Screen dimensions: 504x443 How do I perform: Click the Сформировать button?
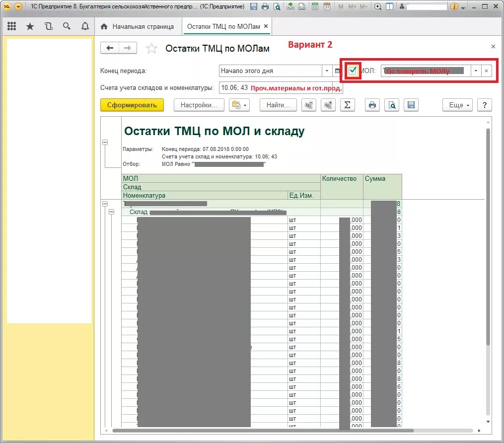pos(132,105)
